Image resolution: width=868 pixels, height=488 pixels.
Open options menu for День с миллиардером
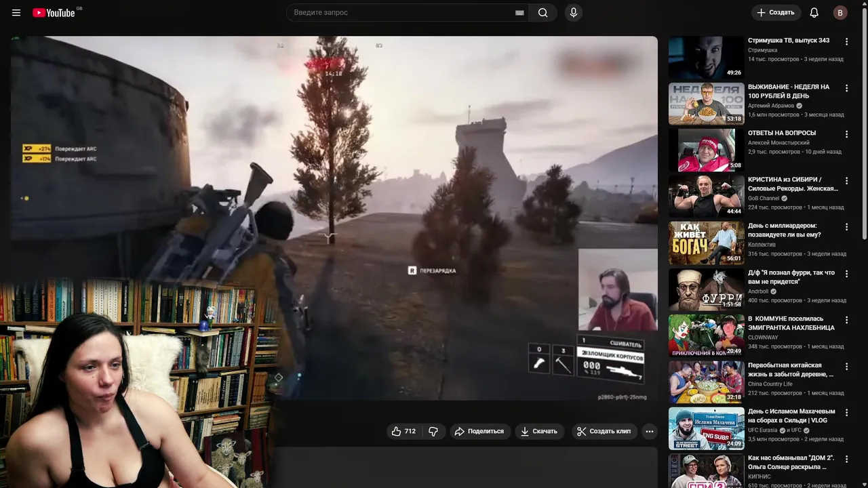(846, 226)
